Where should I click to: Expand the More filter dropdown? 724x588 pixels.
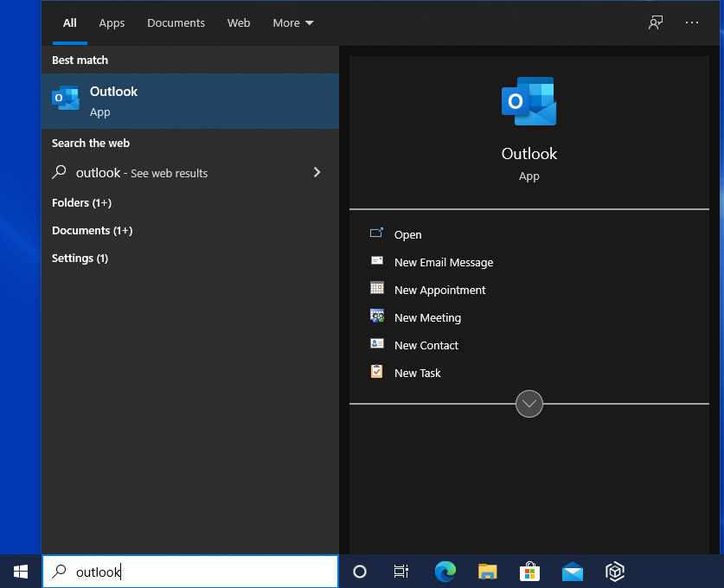click(x=293, y=22)
